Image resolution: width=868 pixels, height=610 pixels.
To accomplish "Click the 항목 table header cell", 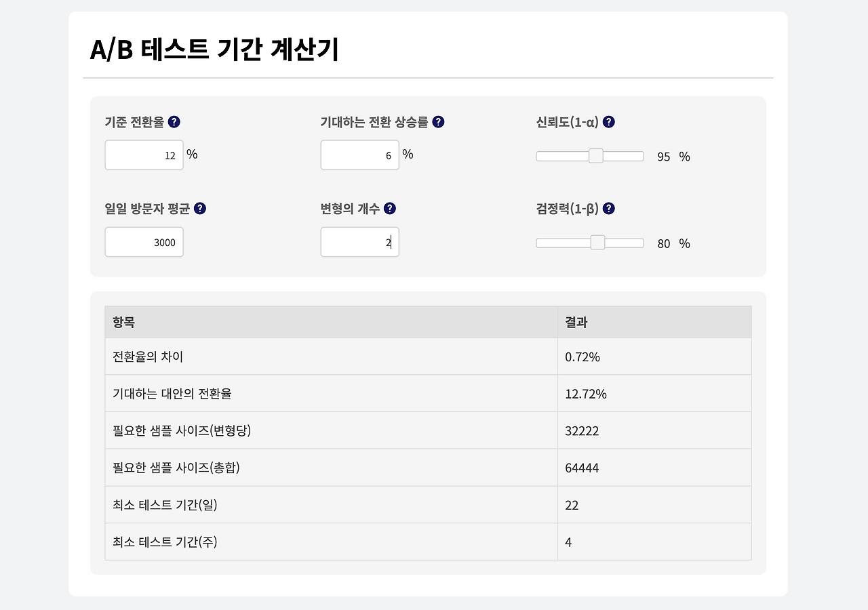I will point(123,321).
